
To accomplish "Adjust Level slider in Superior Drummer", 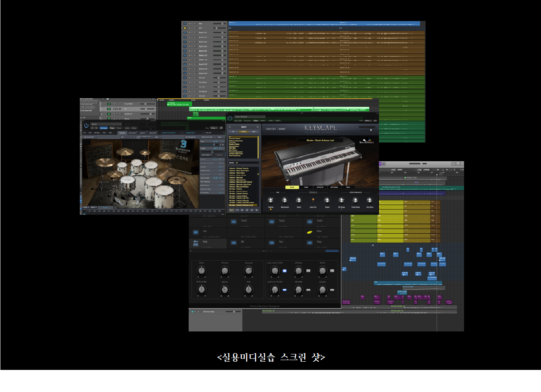I will (210, 144).
